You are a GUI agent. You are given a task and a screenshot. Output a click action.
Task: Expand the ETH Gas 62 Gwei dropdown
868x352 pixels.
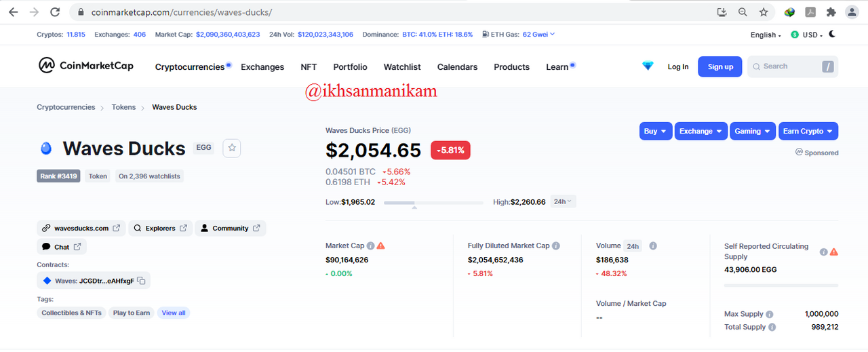538,34
